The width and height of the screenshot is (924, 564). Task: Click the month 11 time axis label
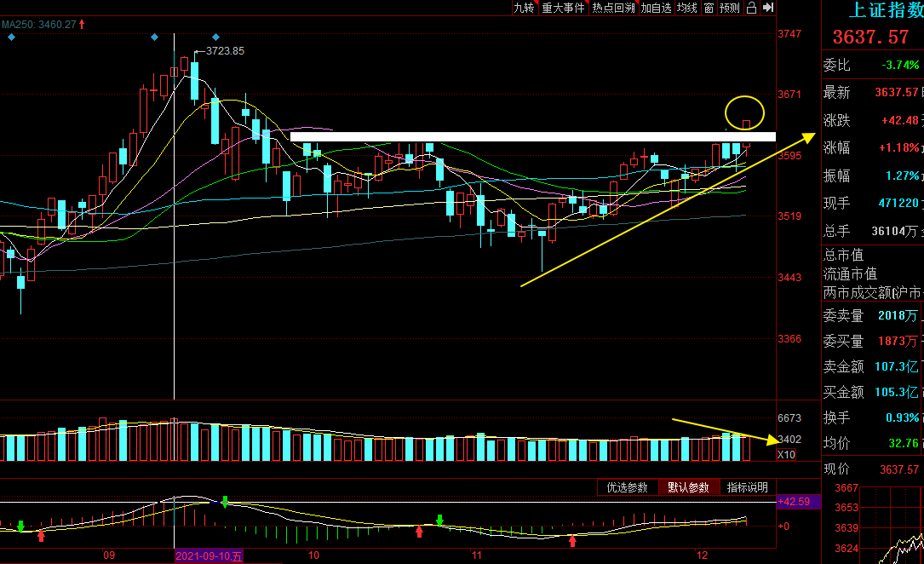476,555
